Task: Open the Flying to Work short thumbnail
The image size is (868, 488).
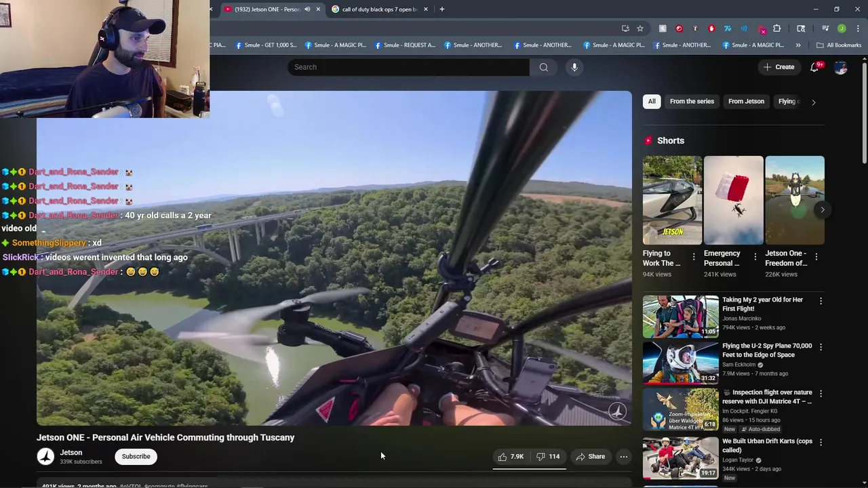Action: click(x=672, y=201)
